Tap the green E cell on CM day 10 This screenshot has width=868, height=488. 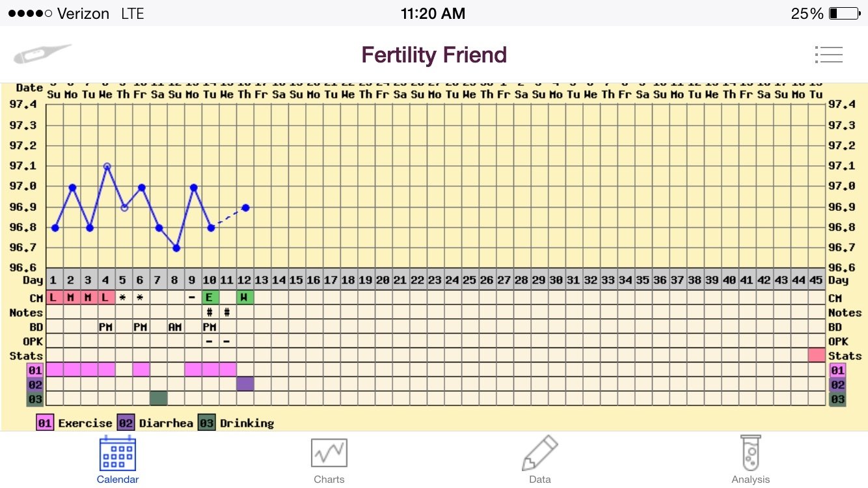pos(211,297)
